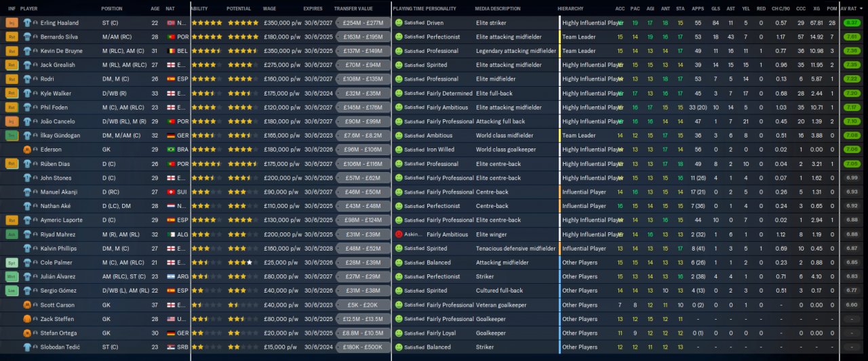Sort by the Media Description column header
Screen dimensions: 868x361
pos(498,8)
